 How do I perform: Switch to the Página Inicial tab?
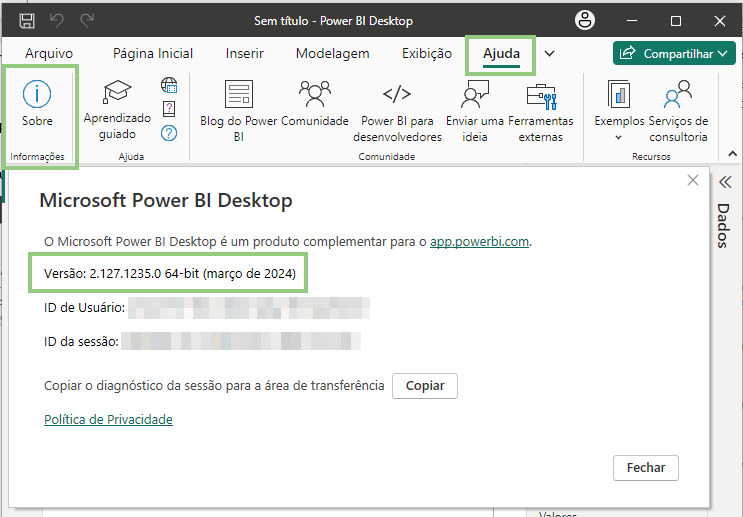(x=153, y=54)
